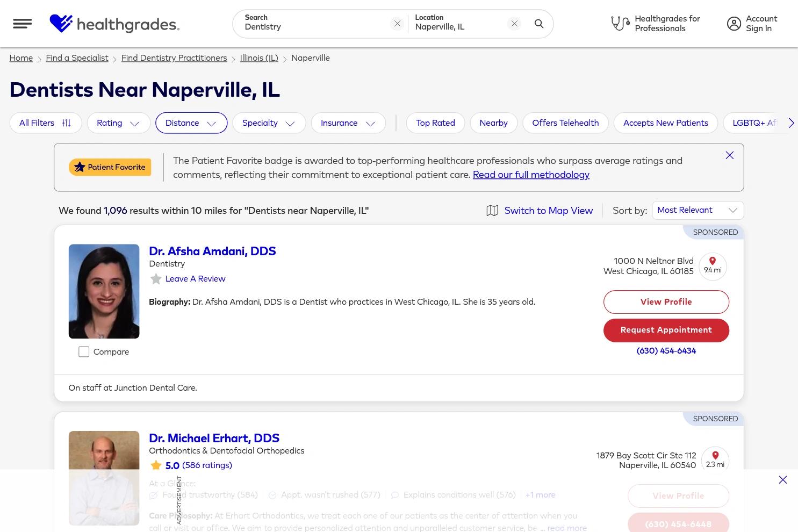Screen dimensions: 798x532
Task: Click the map icon beside Switch to Map View
Action: [x=492, y=211]
